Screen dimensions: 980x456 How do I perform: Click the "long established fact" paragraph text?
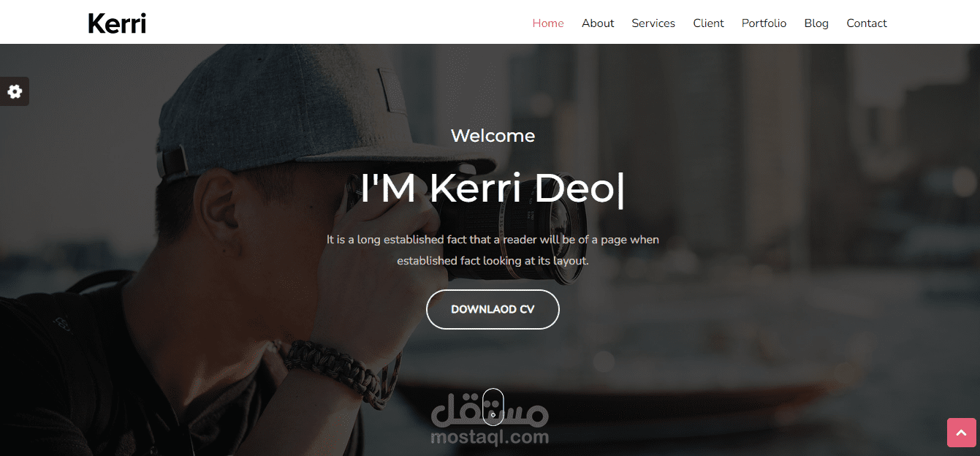[x=493, y=250]
